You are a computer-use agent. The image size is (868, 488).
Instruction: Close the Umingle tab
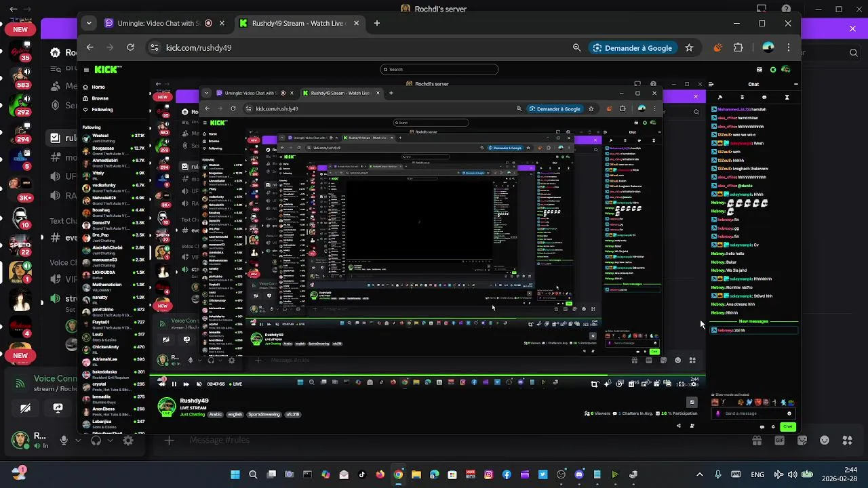(222, 23)
